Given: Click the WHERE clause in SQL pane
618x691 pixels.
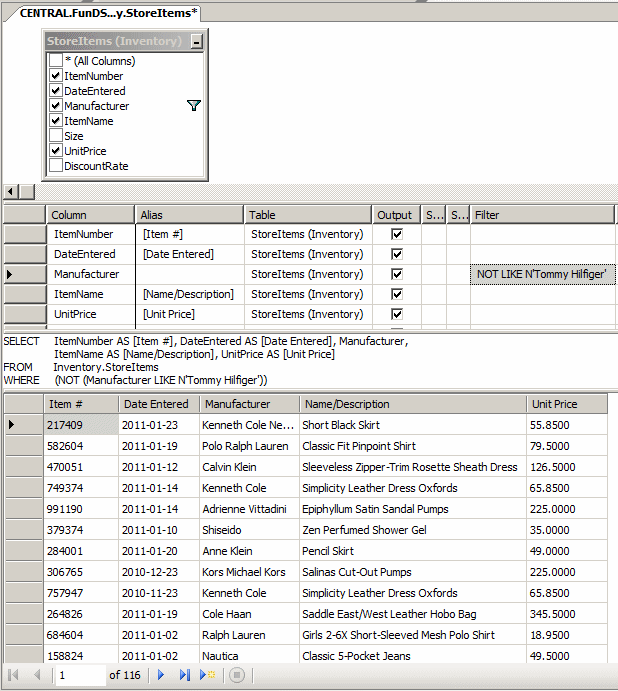Looking at the screenshot, I should pyautogui.click(x=135, y=380).
